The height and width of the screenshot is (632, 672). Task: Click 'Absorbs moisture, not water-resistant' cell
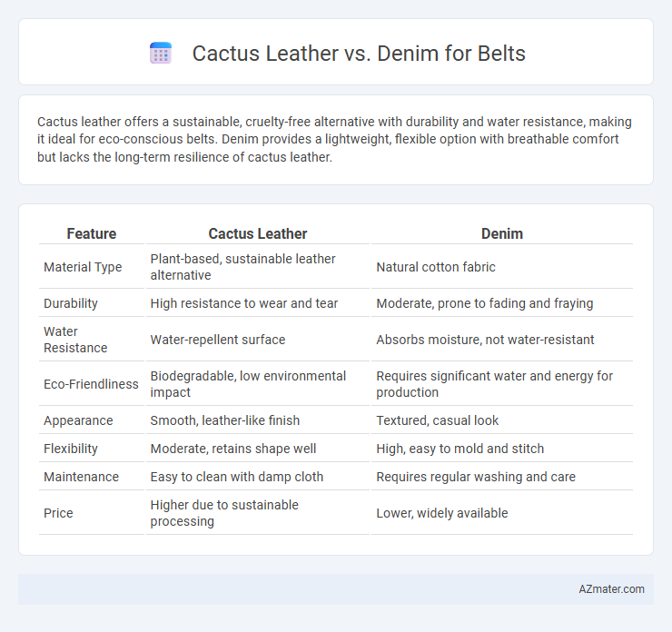[502, 340]
